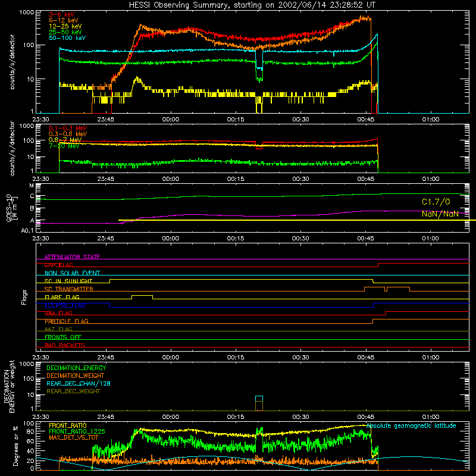Screen dimensions: 476x476
Task: Click the AAZ_FLAG label
Action: point(58,329)
